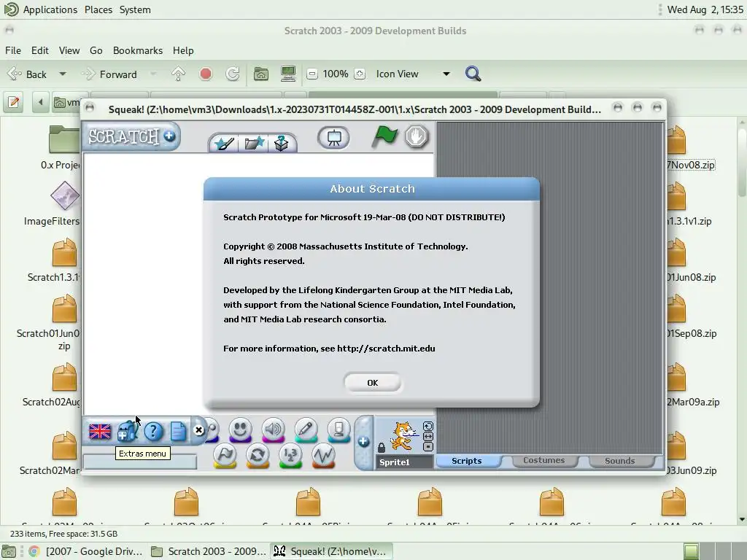Click the file manager vertical scrollbar
The width and height of the screenshot is (747, 560).
(x=742, y=319)
